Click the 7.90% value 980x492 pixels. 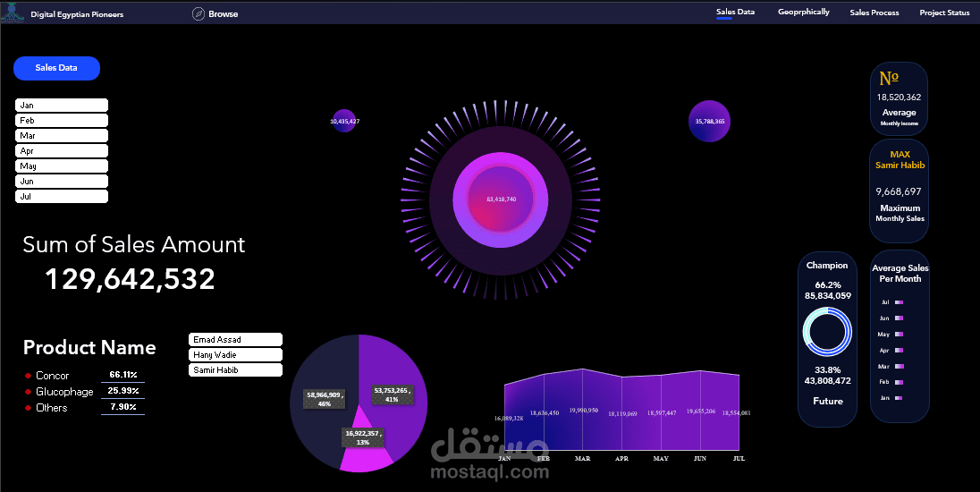tap(123, 407)
